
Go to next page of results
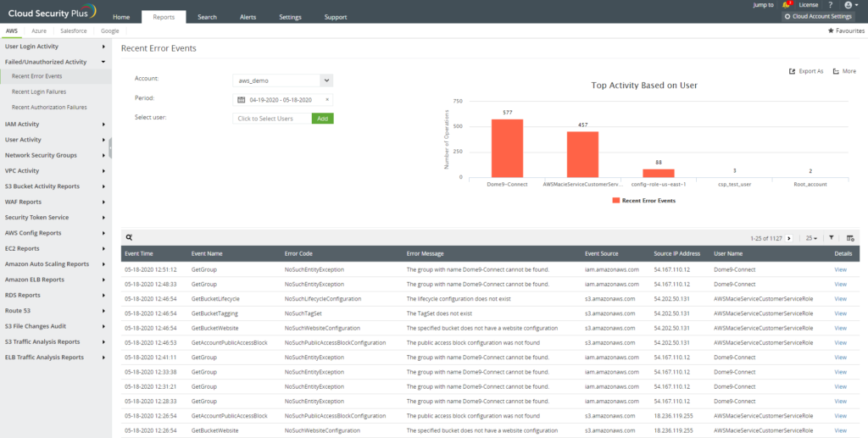(x=789, y=238)
